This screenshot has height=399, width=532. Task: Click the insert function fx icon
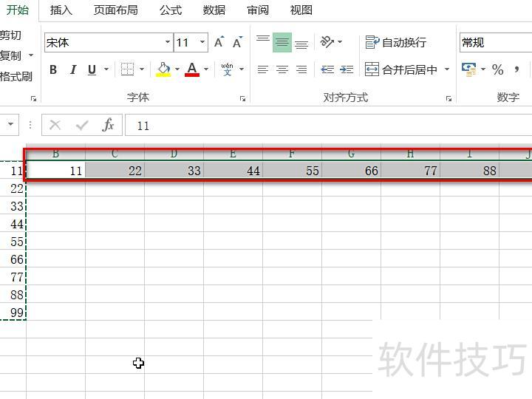tap(108, 125)
